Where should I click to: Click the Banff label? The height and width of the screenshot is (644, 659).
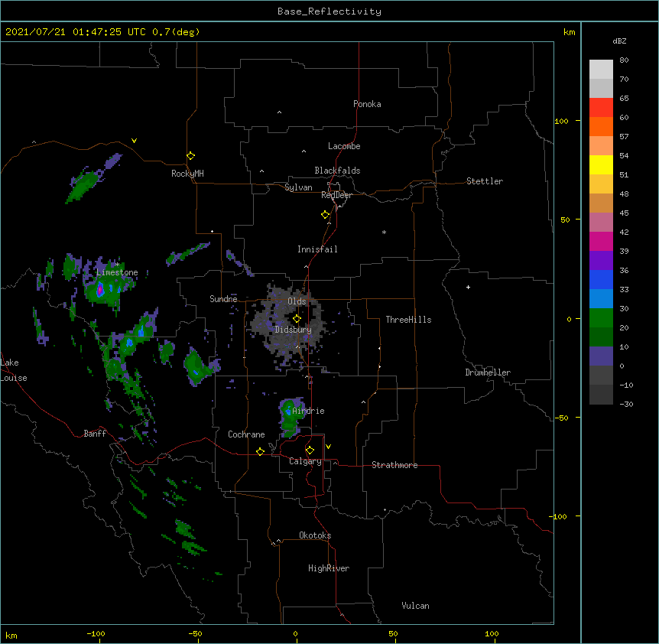[x=95, y=434]
